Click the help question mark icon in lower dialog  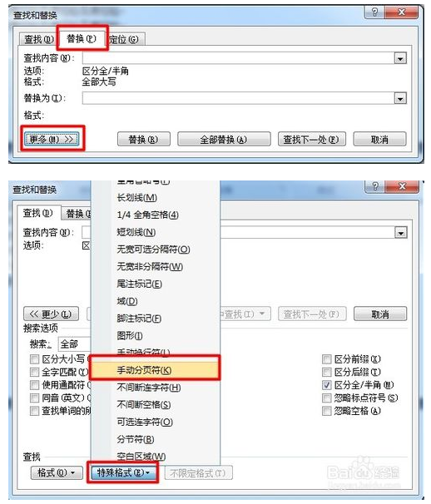[375, 186]
